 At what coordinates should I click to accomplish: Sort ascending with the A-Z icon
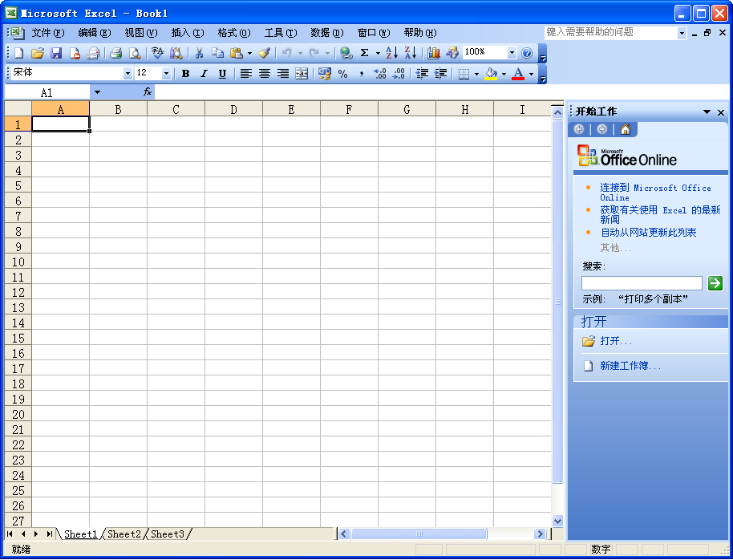pos(391,53)
